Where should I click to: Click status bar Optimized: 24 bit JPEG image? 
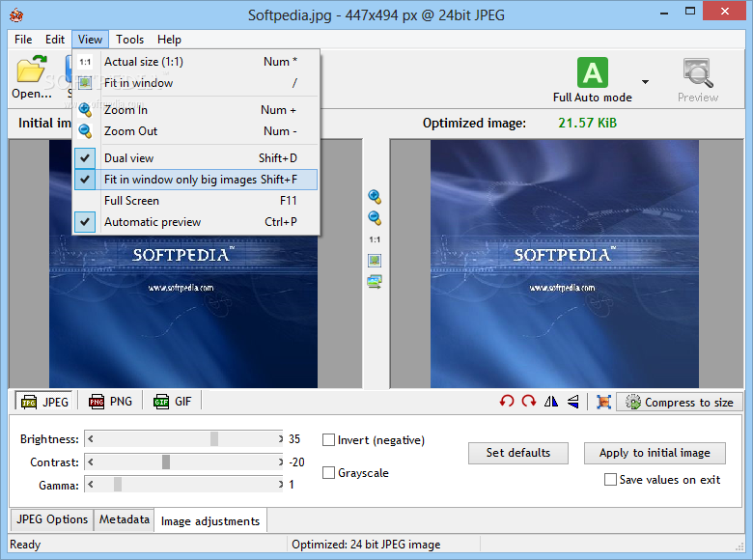pyautogui.click(x=366, y=545)
